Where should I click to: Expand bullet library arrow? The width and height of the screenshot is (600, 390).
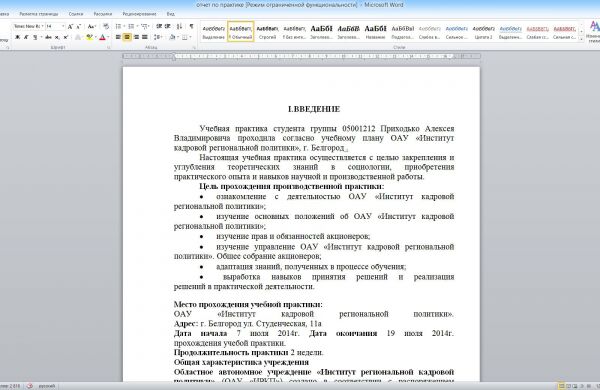pos(124,26)
